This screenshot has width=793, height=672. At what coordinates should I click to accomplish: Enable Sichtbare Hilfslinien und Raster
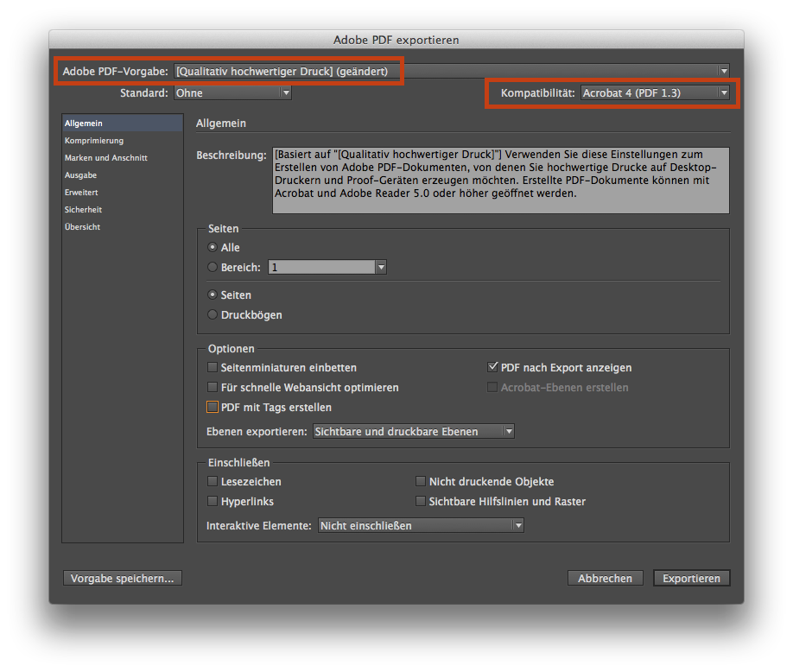pyautogui.click(x=421, y=501)
